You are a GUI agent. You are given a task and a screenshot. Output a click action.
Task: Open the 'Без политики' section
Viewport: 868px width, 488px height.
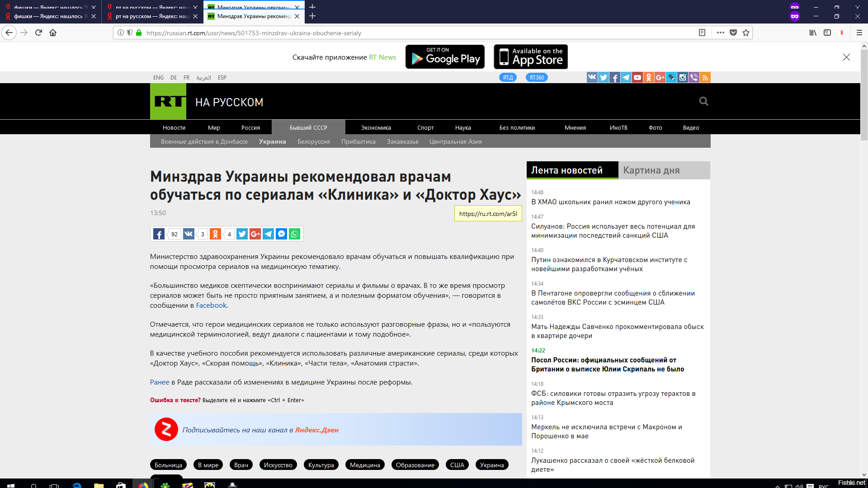click(517, 127)
